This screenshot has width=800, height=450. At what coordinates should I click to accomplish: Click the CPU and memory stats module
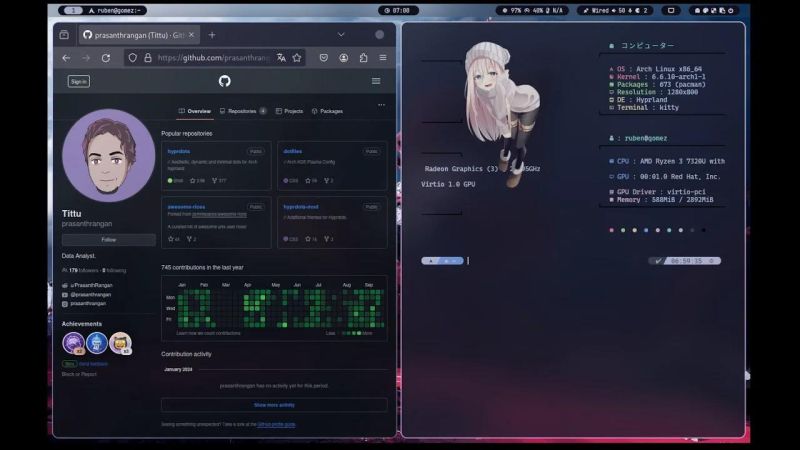coord(533,10)
